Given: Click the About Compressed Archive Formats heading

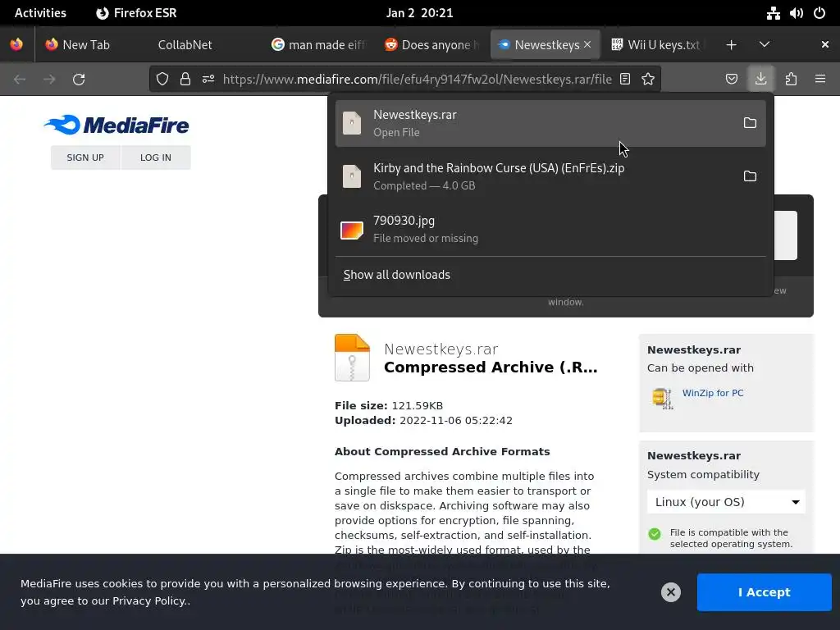Looking at the screenshot, I should coord(442,452).
